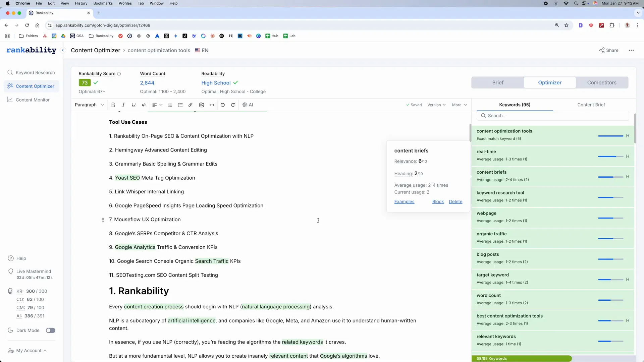
Task: Open the browser home page
Action: click(x=37, y=25)
